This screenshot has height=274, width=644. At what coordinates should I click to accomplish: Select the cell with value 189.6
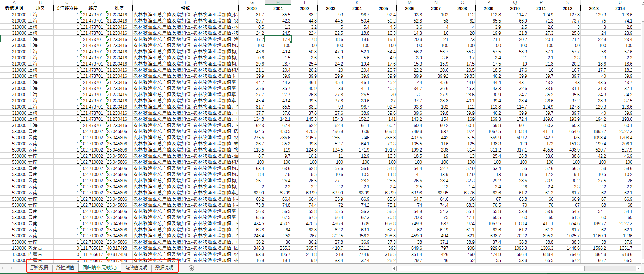[x=541, y=119]
